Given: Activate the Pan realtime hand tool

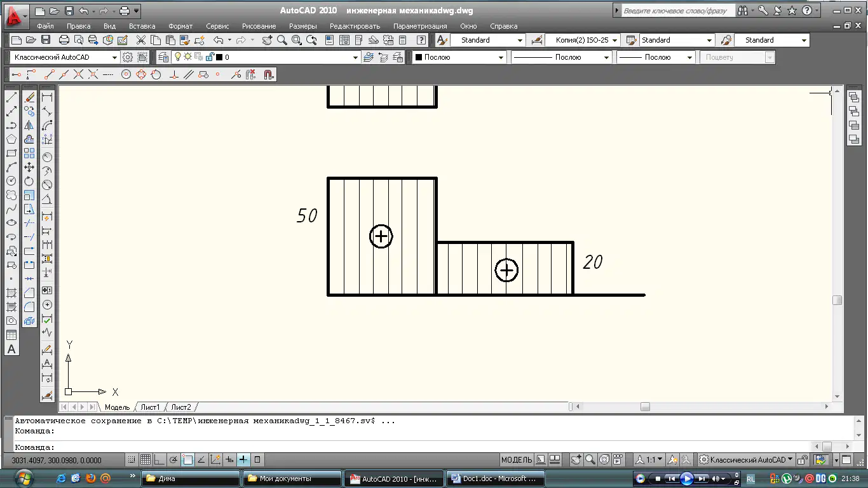Looking at the screenshot, I should pos(266,40).
